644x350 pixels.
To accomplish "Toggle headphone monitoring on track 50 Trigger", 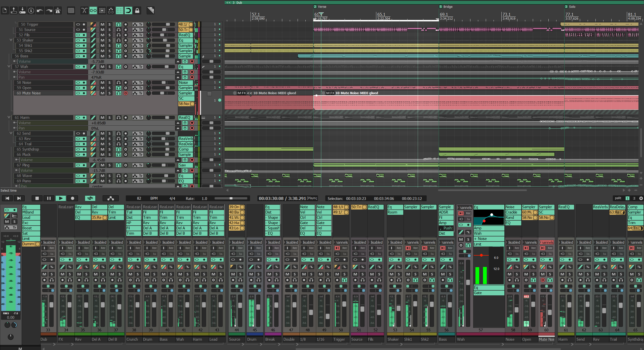I will [x=118, y=24].
